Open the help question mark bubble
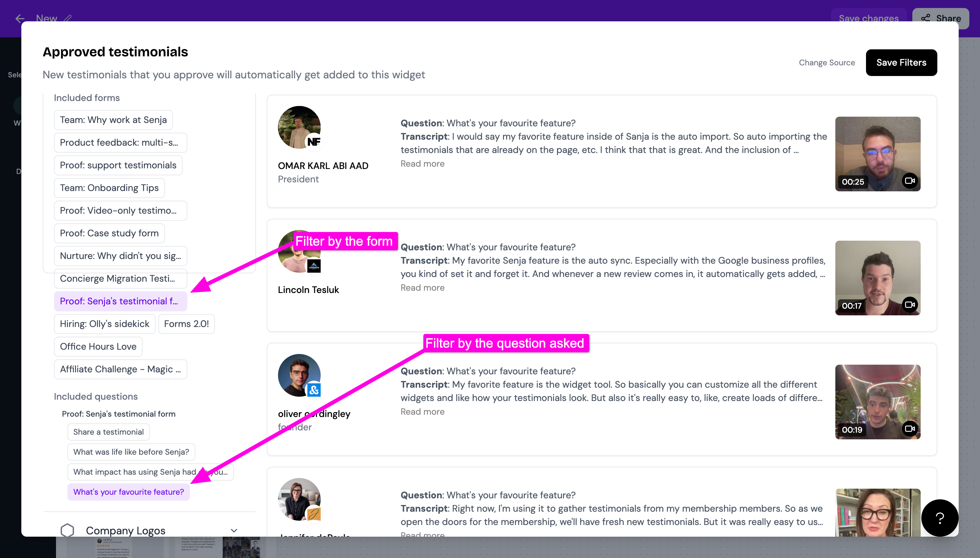This screenshot has height=558, width=980. coord(939,518)
